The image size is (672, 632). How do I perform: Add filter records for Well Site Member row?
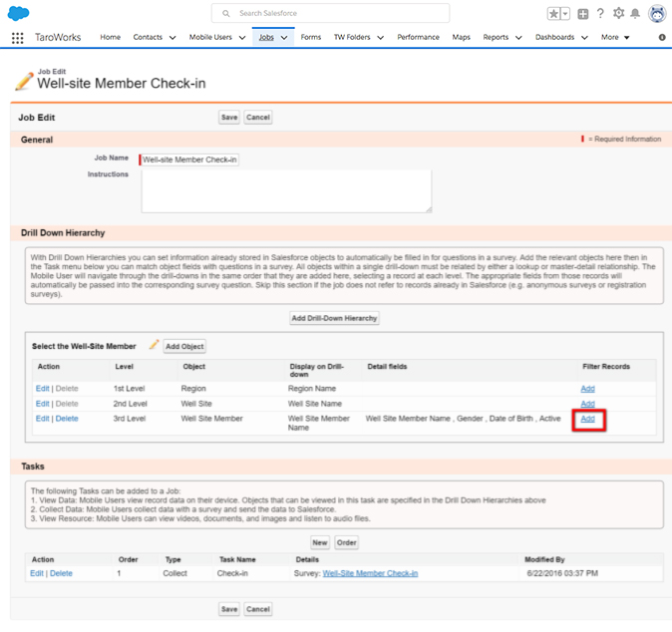[x=587, y=419]
